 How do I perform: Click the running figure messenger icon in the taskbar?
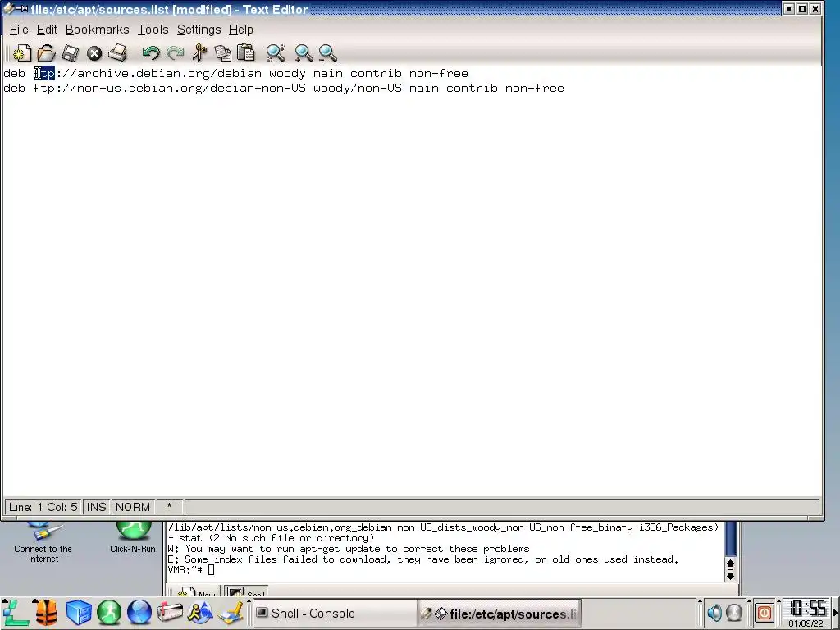pos(200,614)
